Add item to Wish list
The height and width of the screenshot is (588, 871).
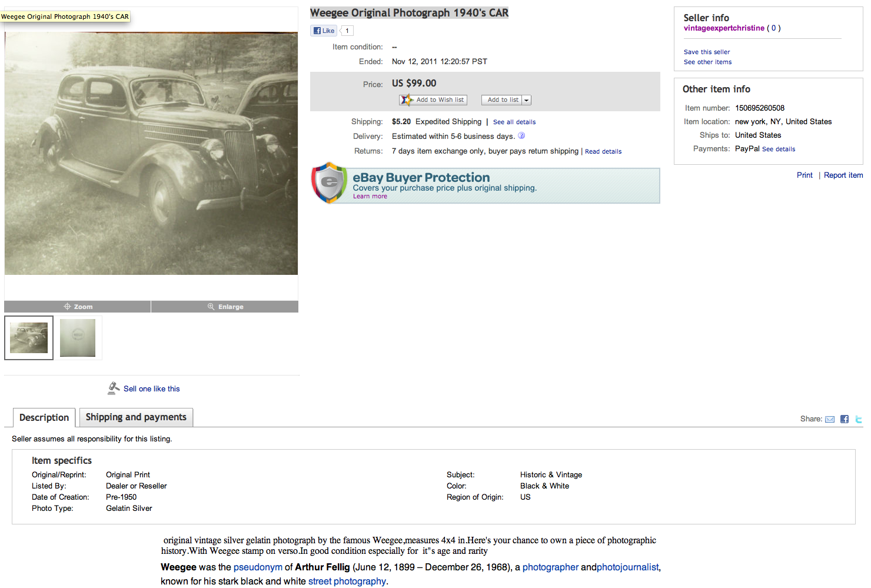click(x=433, y=100)
